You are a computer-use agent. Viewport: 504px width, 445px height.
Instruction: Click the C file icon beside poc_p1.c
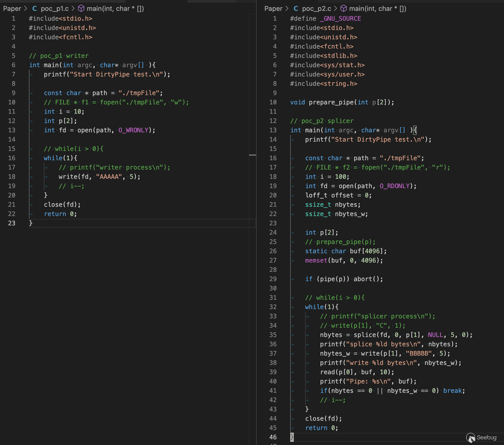35,9
